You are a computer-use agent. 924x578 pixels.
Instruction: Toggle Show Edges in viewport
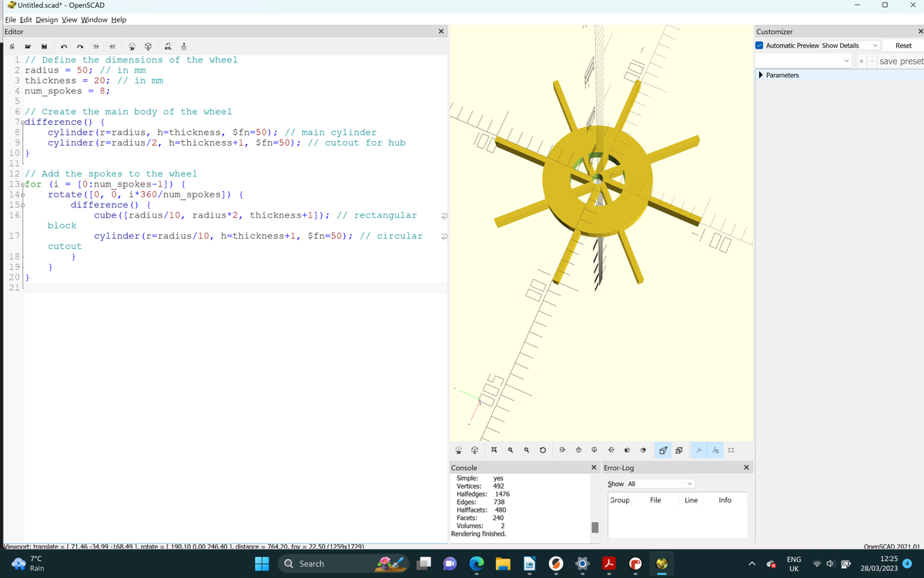(x=731, y=450)
